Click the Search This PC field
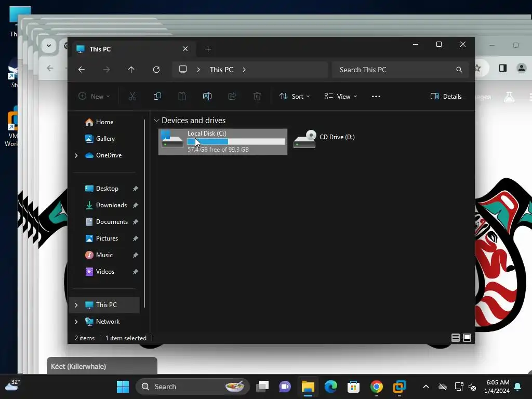The image size is (532, 399). click(x=401, y=70)
